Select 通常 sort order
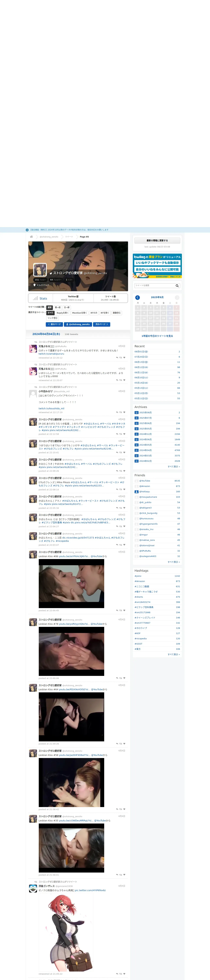210x980 pixels. 50,307
